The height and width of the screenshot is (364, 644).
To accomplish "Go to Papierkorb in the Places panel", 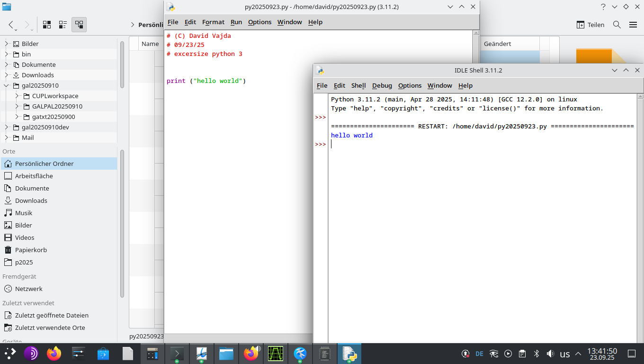I will (31, 250).
